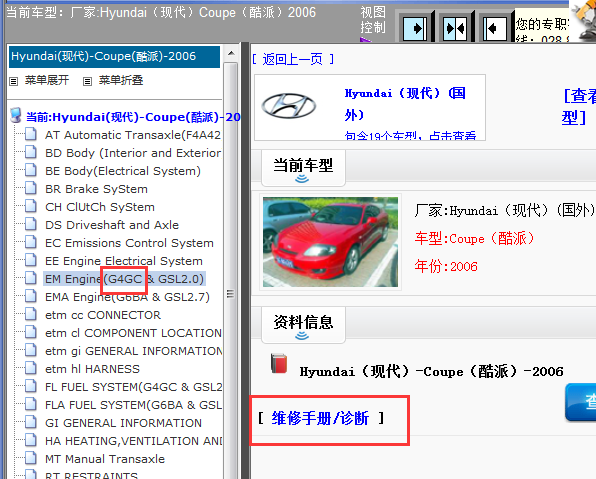596x479 pixels.
Task: Select the 当前车型 tab
Action: pyautogui.click(x=303, y=167)
